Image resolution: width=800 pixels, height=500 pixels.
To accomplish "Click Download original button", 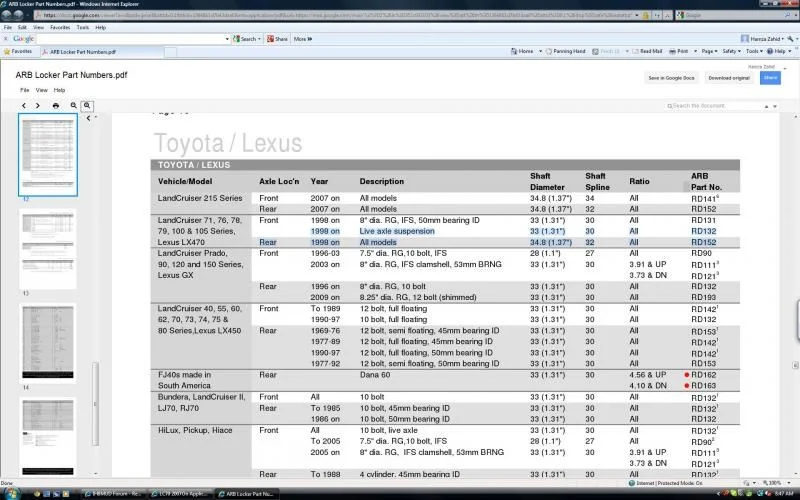I will (729, 78).
